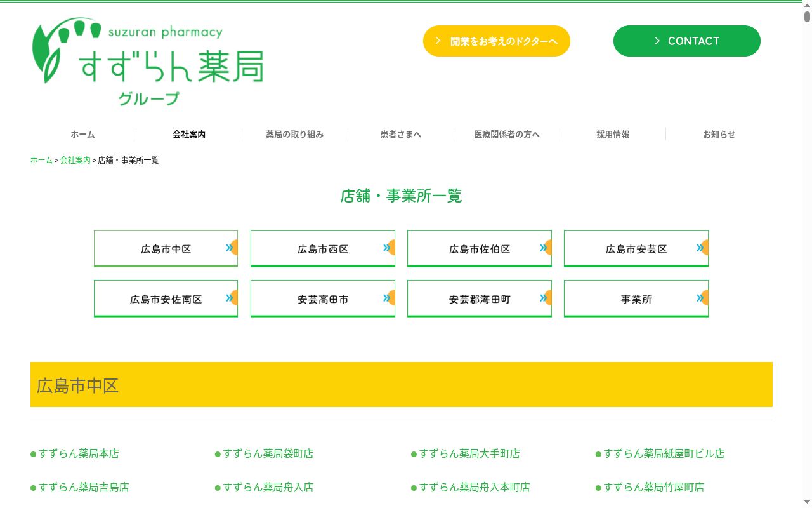This screenshot has width=812, height=508.
Task: Click the double-arrow icon on 安芸高田市
Action: 387,298
